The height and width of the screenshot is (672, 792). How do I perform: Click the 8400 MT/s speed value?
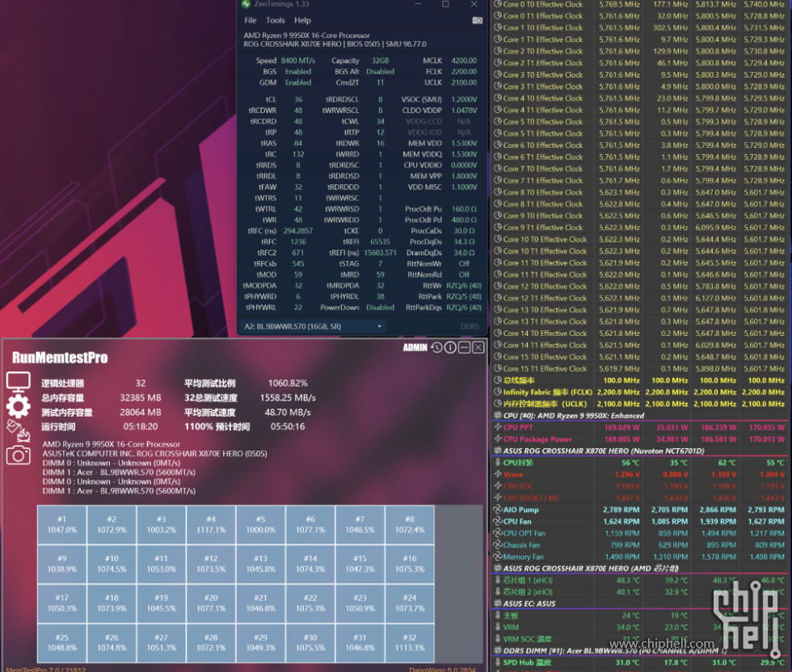click(x=298, y=61)
